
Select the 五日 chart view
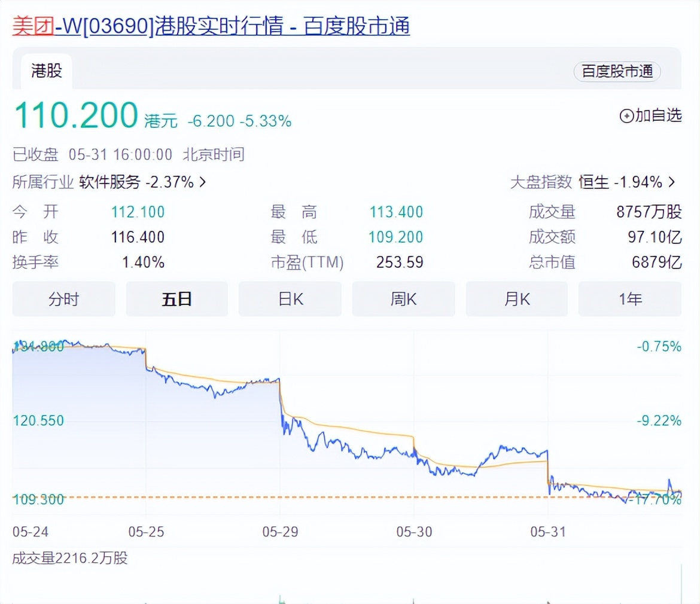[176, 299]
